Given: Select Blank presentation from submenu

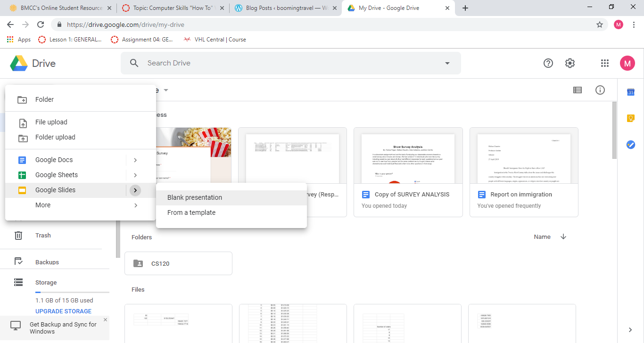Looking at the screenshot, I should [195, 197].
